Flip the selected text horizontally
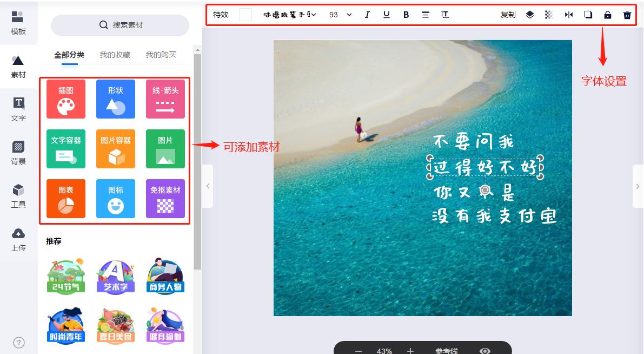Screen dimensions: 644x354 [569, 15]
